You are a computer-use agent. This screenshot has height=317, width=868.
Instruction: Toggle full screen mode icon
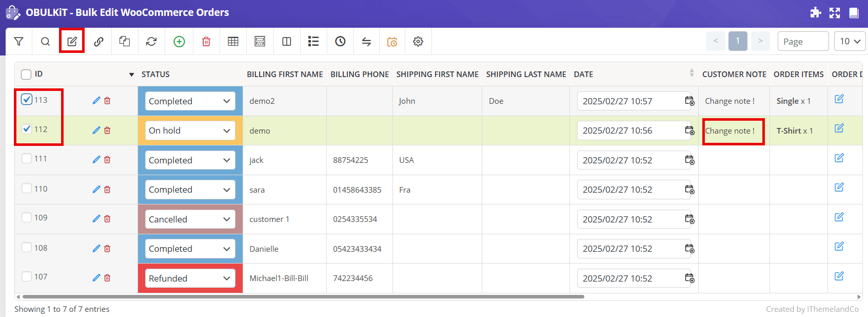click(x=835, y=13)
